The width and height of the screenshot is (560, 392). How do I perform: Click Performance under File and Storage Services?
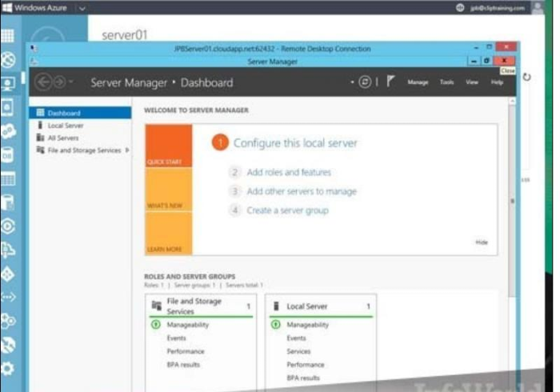coord(186,351)
